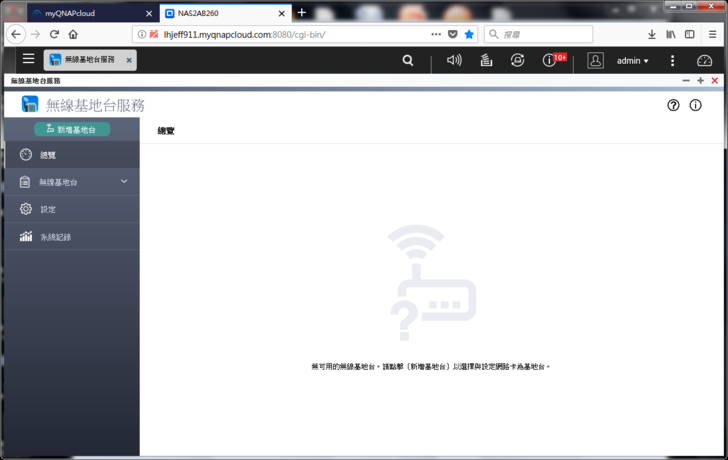Go back in the browser
Screen dimensions: 728x460
pos(16,34)
